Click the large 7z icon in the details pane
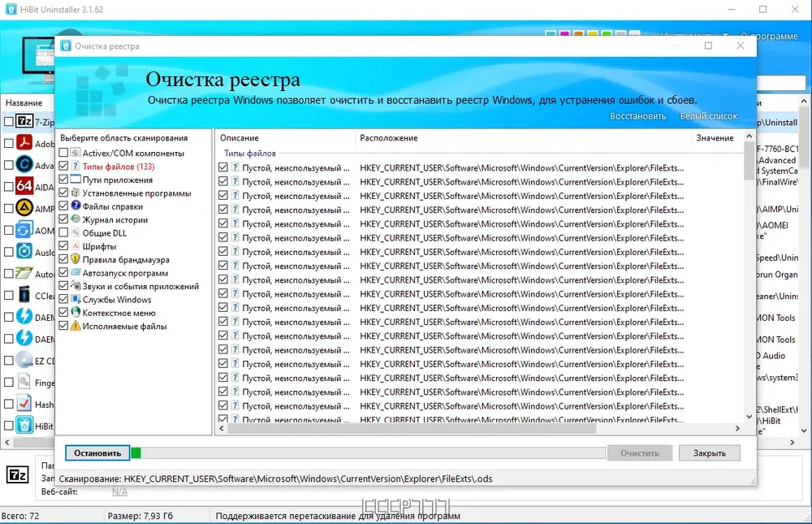 coord(18,474)
